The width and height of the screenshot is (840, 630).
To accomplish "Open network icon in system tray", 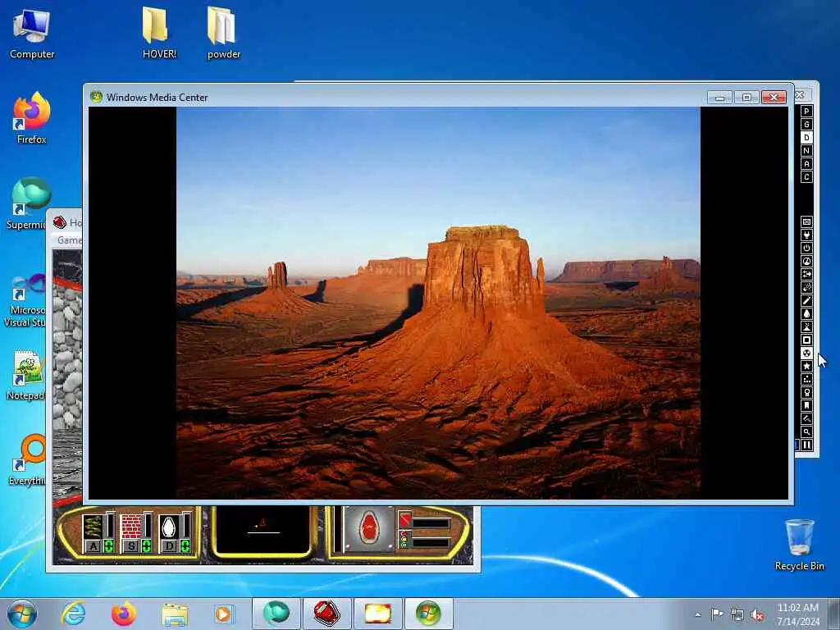I will click(x=737, y=615).
